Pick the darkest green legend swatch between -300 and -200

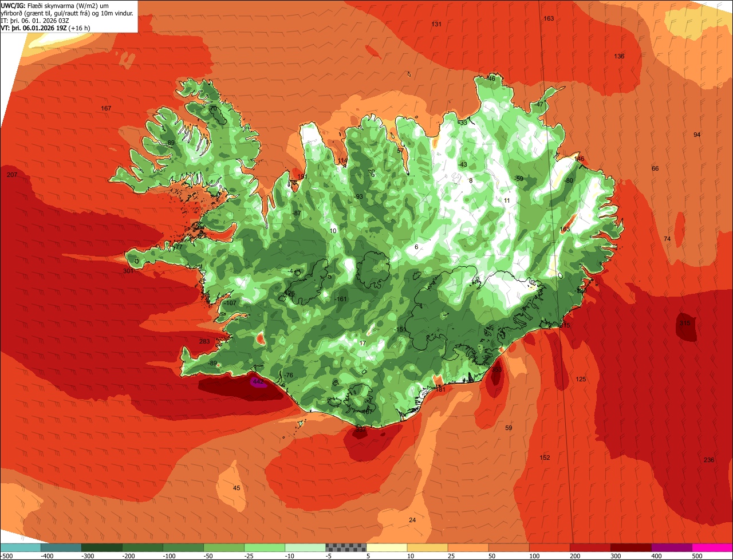click(102, 547)
